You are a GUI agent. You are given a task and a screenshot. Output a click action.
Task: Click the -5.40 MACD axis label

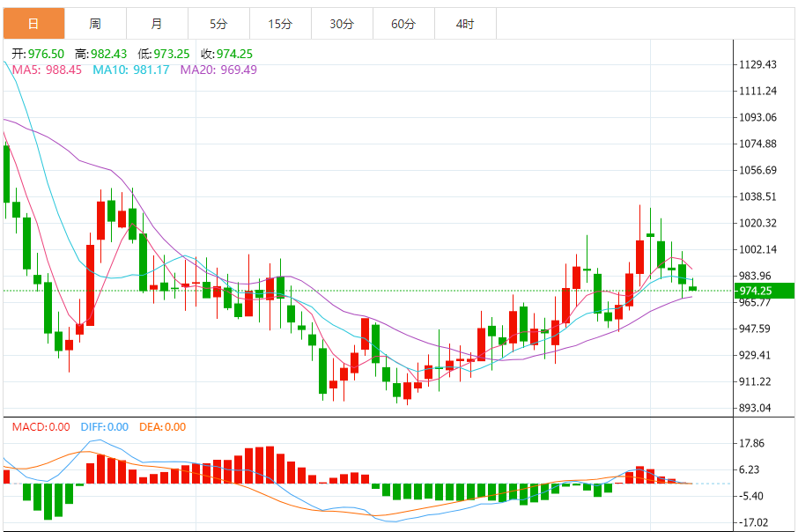(x=750, y=497)
